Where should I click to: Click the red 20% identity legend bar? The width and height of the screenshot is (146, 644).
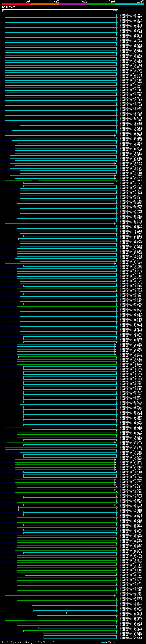pyautogui.click(x=16, y=4)
